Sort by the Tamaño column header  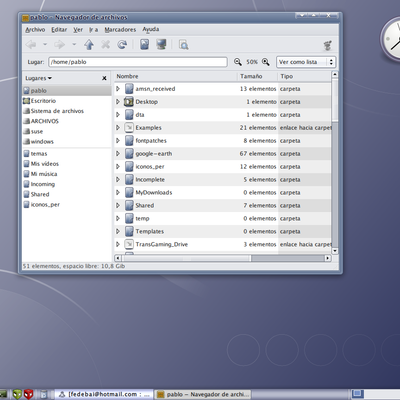257,76
